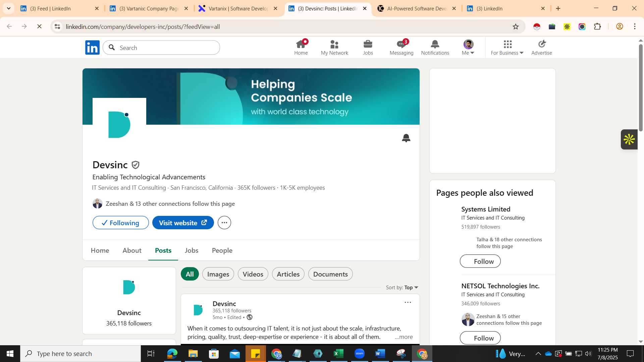Select the Posts tab
This screenshot has height=362, width=644.
(163, 250)
